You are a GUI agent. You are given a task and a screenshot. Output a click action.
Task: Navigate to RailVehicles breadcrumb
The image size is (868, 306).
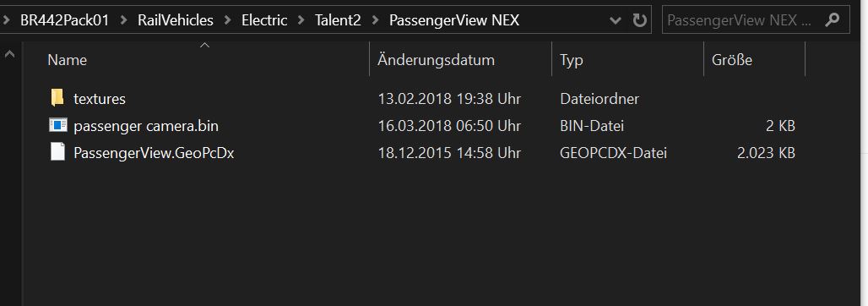coord(176,20)
